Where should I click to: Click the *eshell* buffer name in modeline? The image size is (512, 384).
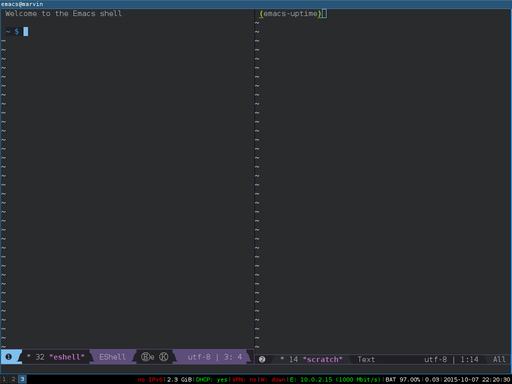coord(67,357)
